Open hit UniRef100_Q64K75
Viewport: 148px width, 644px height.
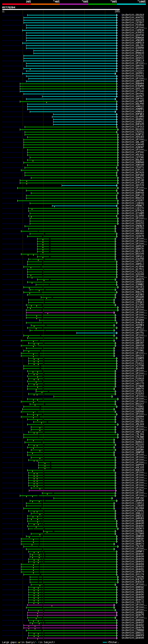coord(133,615)
